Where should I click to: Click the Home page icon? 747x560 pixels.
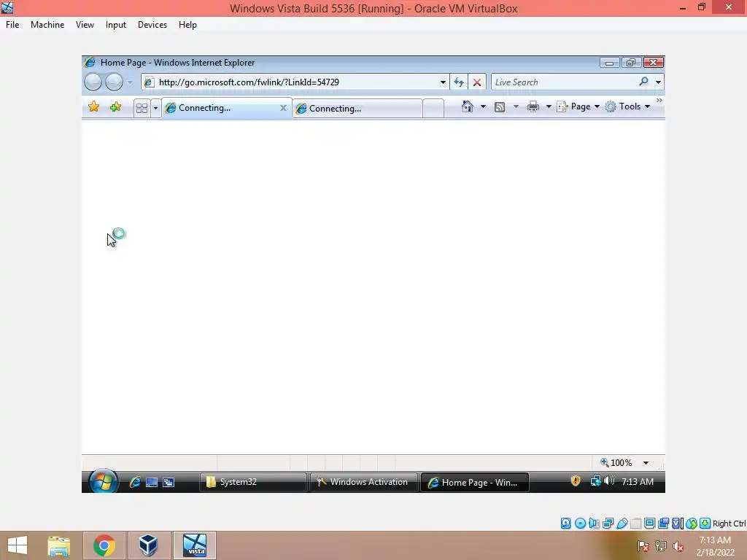(468, 106)
